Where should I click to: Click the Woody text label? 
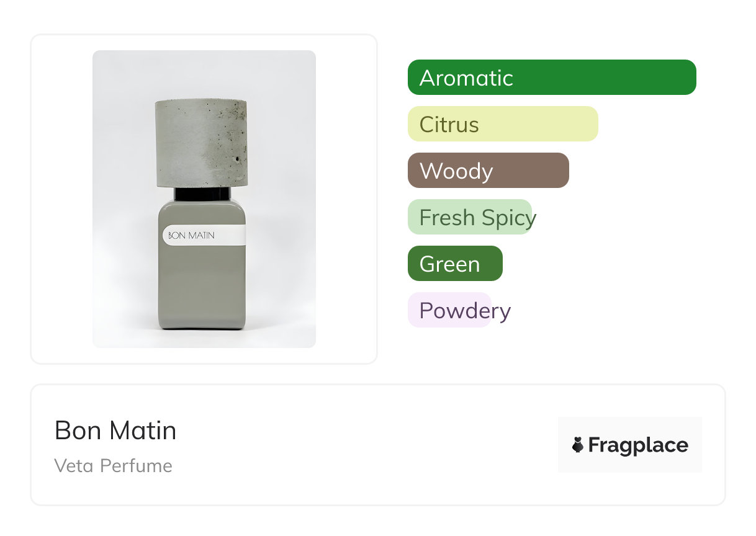[x=456, y=171]
